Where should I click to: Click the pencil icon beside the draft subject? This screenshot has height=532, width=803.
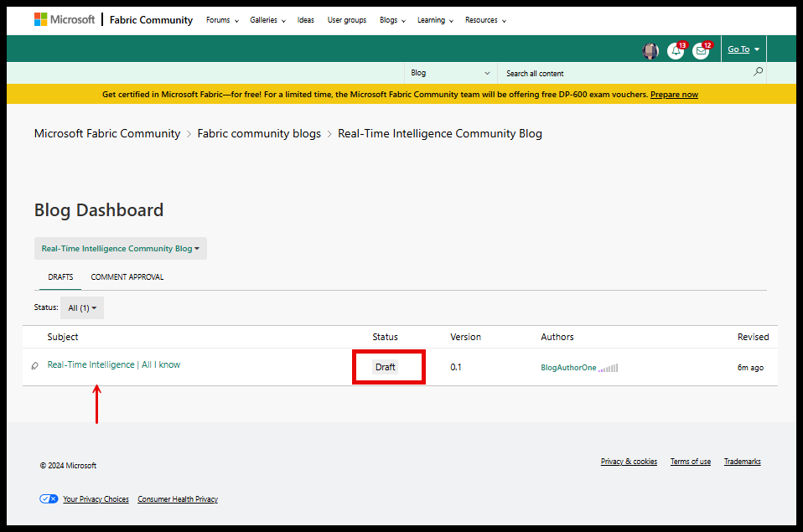[35, 365]
